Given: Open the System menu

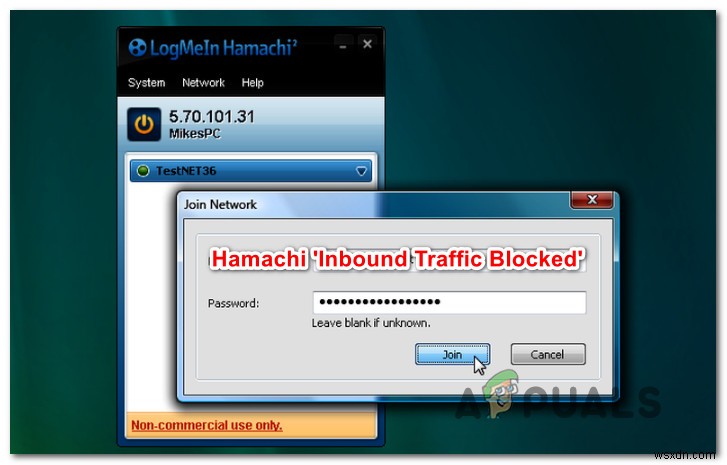Looking at the screenshot, I should point(147,83).
